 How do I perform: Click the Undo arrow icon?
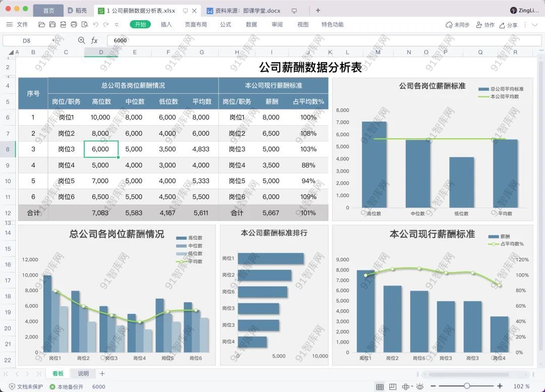[x=96, y=24]
